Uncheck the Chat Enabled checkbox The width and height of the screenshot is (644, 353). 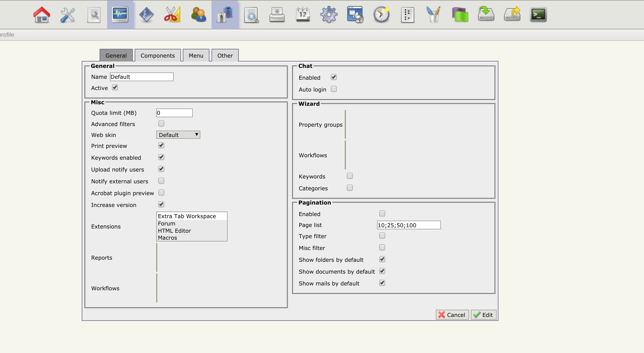pyautogui.click(x=334, y=77)
